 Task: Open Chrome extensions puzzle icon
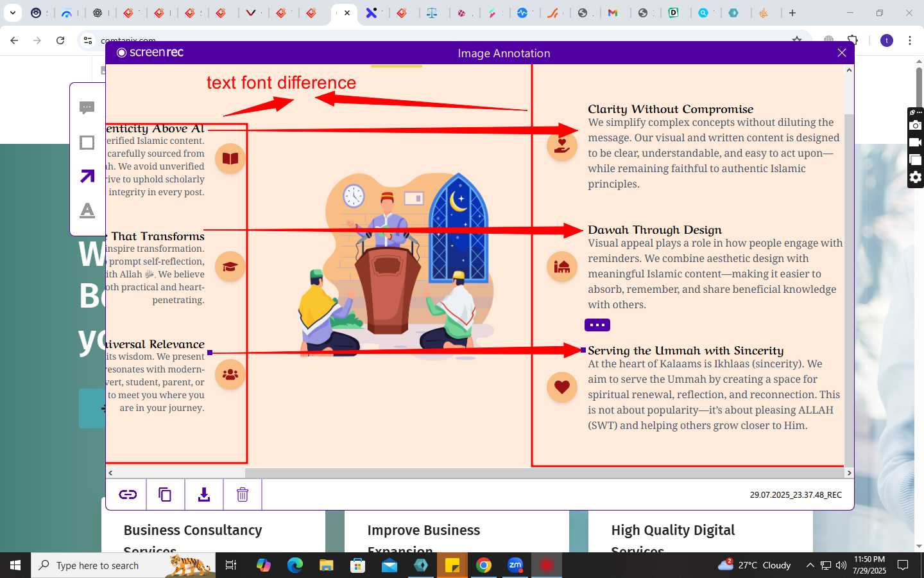point(853,40)
